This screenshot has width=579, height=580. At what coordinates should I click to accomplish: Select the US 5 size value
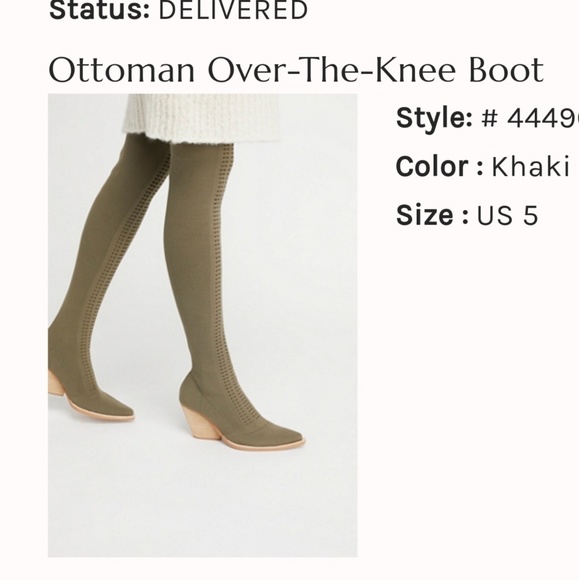(x=507, y=215)
